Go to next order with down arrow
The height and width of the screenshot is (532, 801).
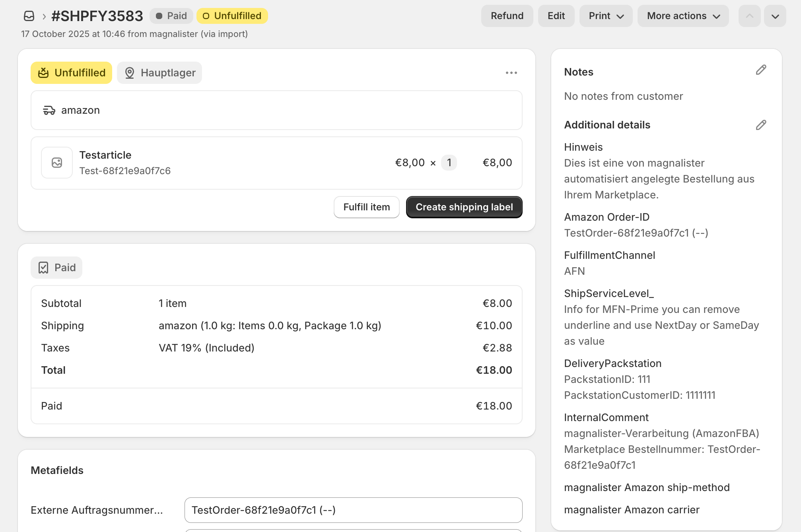(775, 16)
